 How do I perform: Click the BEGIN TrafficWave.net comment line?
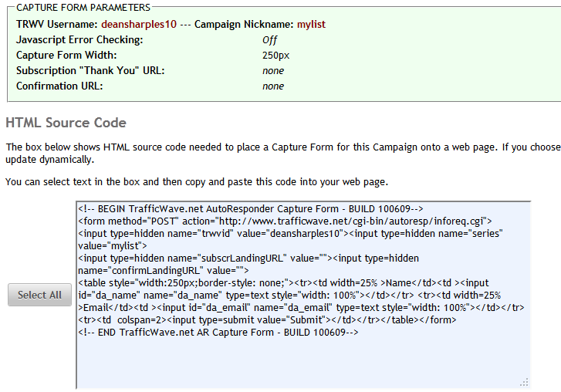251,208
